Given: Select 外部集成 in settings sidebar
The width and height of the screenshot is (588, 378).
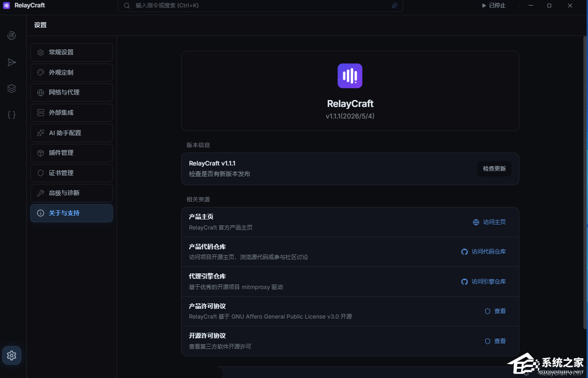Looking at the screenshot, I should [71, 112].
